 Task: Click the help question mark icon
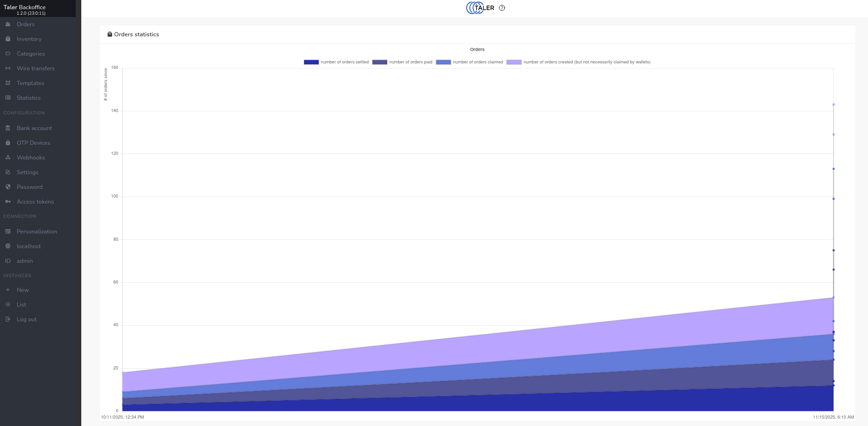[502, 8]
